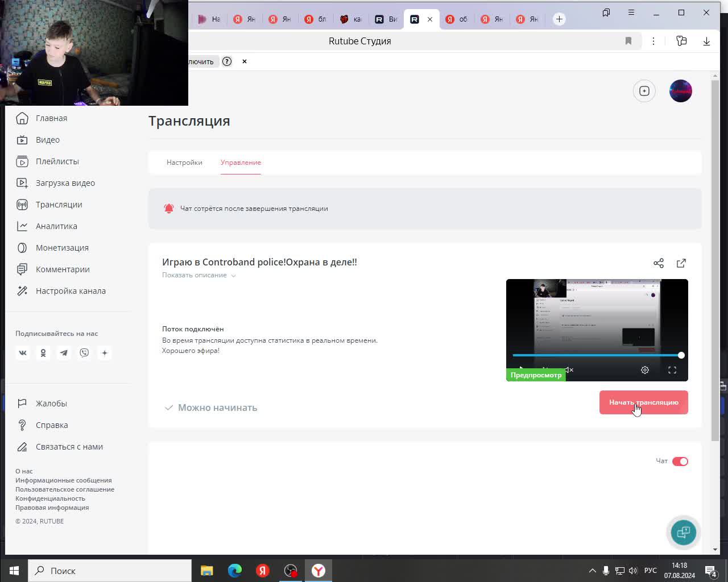Open Rutube Telegram social link
Viewport: 728px width, 582px height.
[64, 353]
